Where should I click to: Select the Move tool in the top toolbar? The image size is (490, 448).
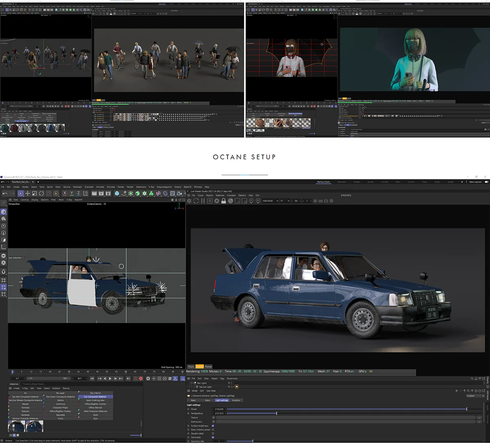pos(27,194)
